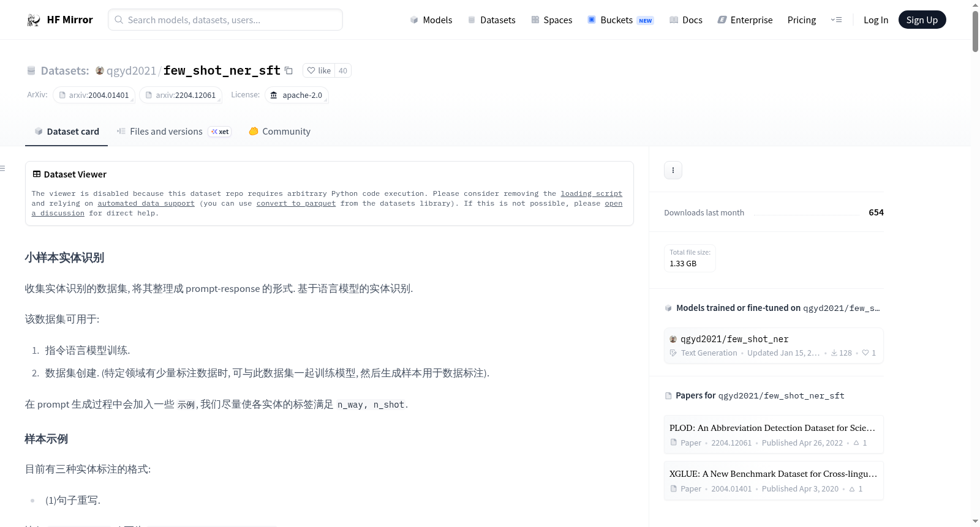Viewport: 980px width, 527px height.
Task: Click the HF Mirror logo icon
Action: [x=34, y=20]
